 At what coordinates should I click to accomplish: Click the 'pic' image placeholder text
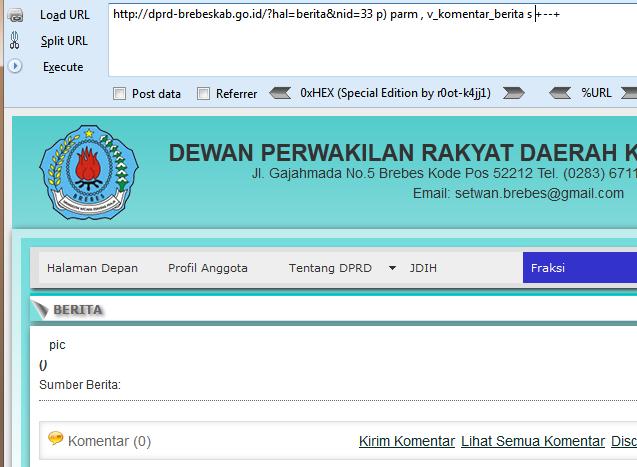pos(57,345)
